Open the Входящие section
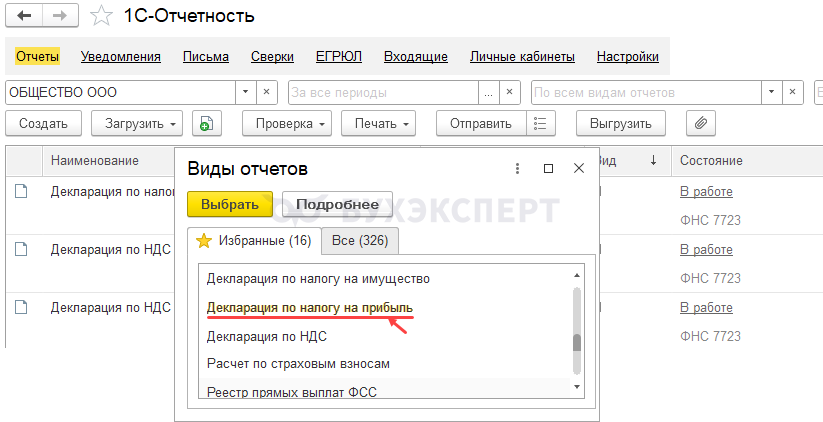The height and width of the screenshot is (422, 823). (416, 57)
